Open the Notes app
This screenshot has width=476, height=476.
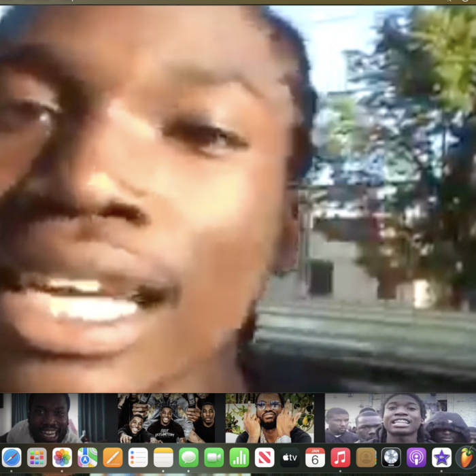pyautogui.click(x=163, y=457)
